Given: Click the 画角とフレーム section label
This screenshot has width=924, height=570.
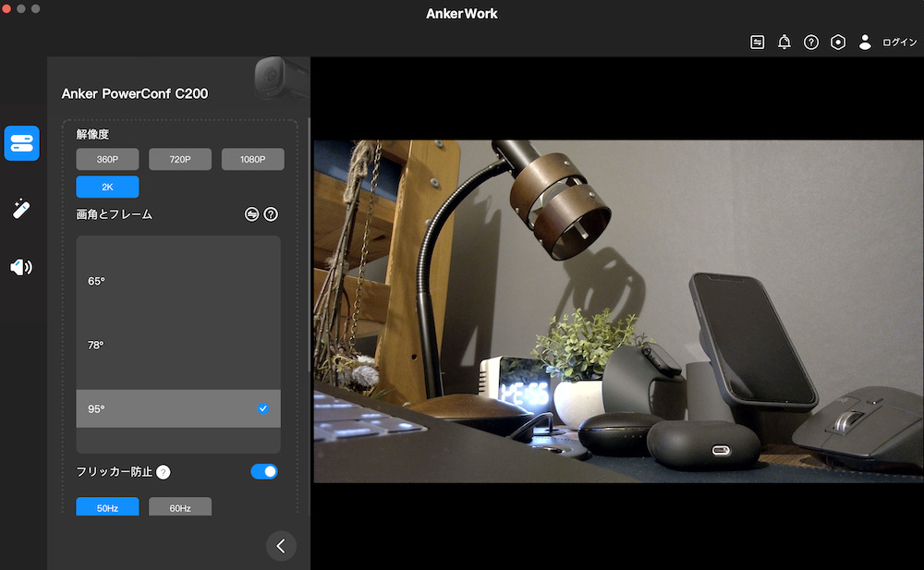Looking at the screenshot, I should point(115,214).
